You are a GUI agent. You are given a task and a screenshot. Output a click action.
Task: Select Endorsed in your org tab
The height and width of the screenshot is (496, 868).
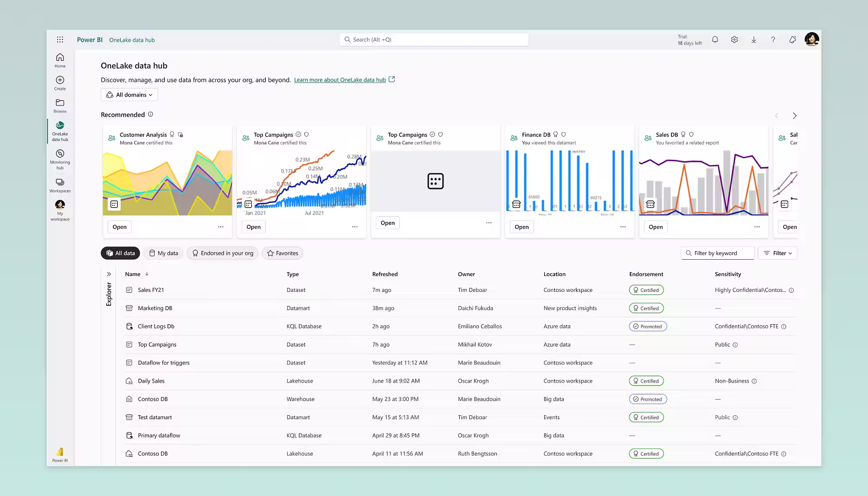[223, 253]
